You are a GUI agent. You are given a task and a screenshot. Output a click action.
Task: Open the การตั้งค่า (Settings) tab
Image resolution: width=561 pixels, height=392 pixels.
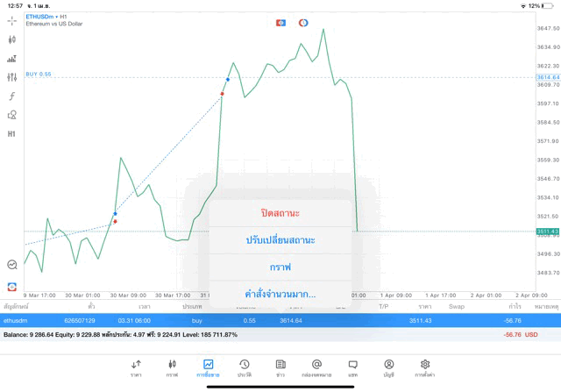tap(425, 367)
